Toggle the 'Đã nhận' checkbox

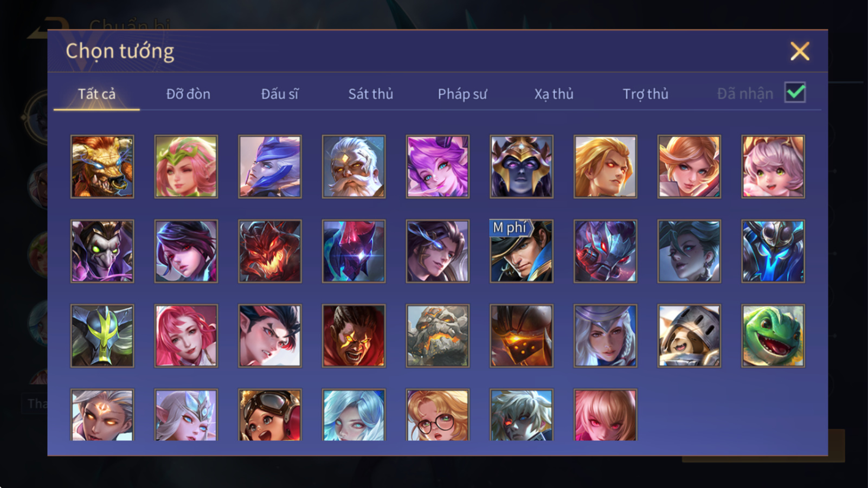click(795, 93)
